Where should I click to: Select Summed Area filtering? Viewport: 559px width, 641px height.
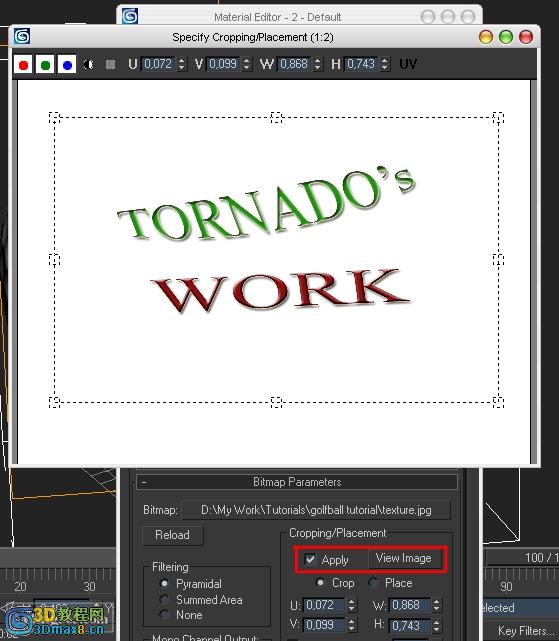point(164,600)
